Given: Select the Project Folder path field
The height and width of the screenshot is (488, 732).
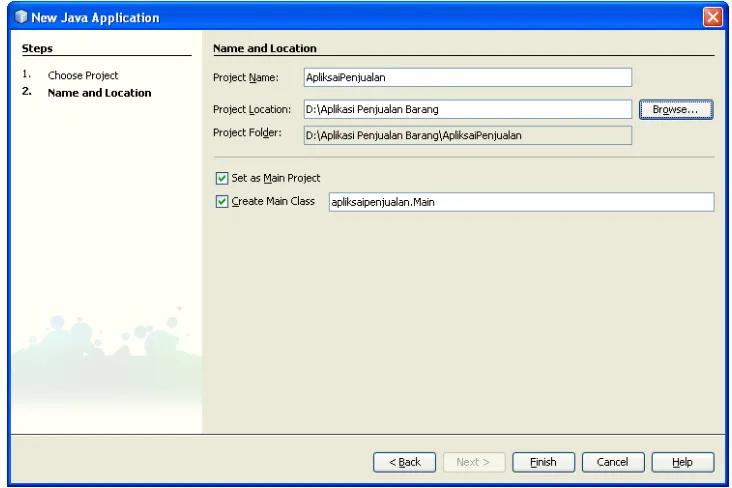Looking at the screenshot, I should click(468, 135).
